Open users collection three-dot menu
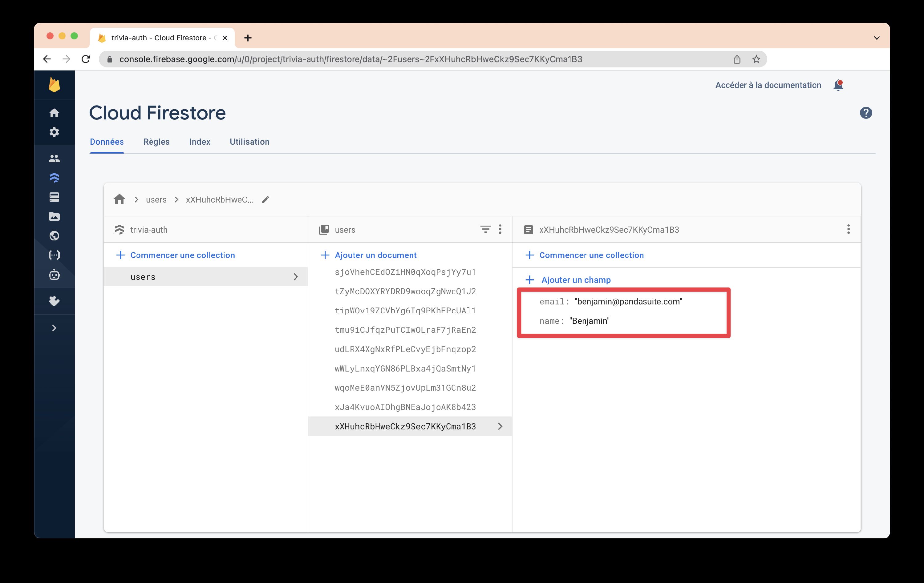Screen dimensions: 924x583 (500, 229)
